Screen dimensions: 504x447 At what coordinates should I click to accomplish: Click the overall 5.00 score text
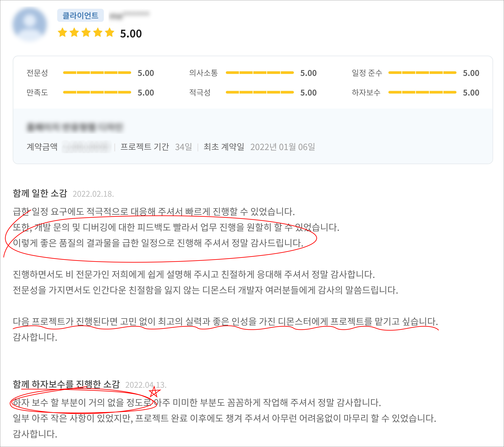point(131,34)
